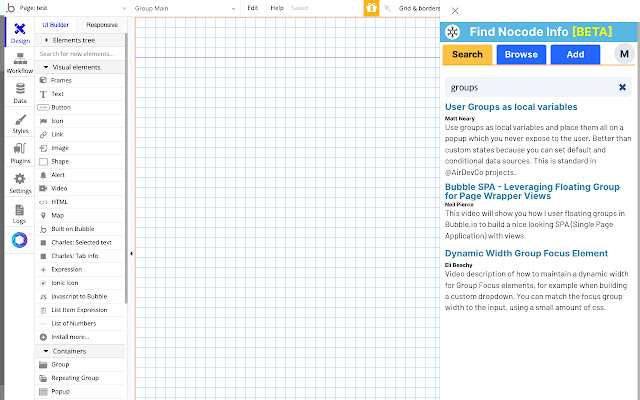Screen dimensions: 640x400
Task: Open the Logs document icon
Action: 20,210
